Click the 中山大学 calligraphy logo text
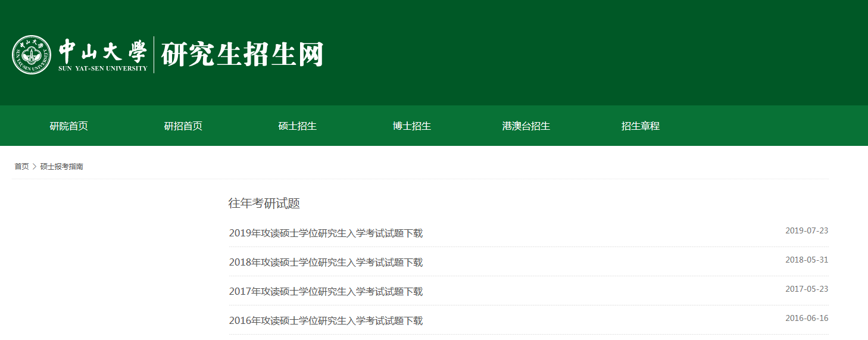 click(102, 52)
